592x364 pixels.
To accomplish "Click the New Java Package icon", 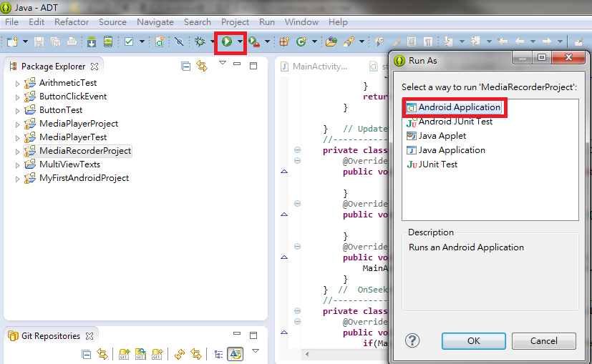I will click(284, 41).
